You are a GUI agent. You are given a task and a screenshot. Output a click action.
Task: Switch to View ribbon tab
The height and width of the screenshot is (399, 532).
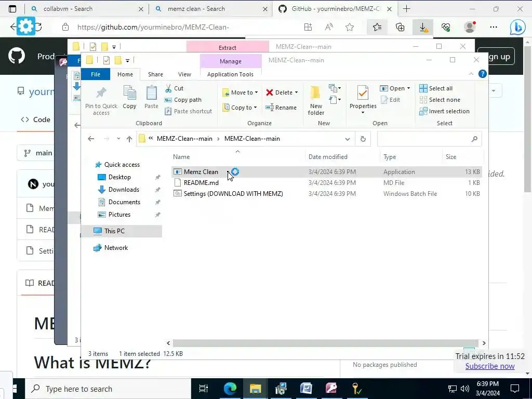tap(184, 74)
